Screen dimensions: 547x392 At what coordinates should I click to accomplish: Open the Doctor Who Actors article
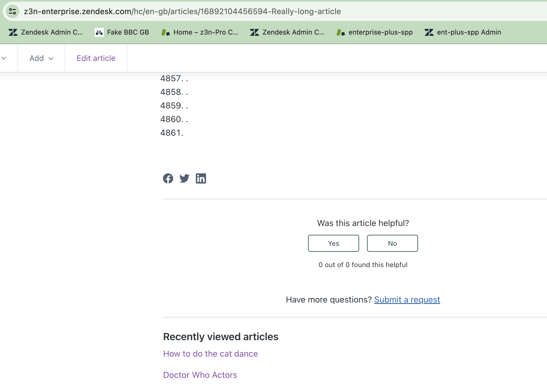200,375
